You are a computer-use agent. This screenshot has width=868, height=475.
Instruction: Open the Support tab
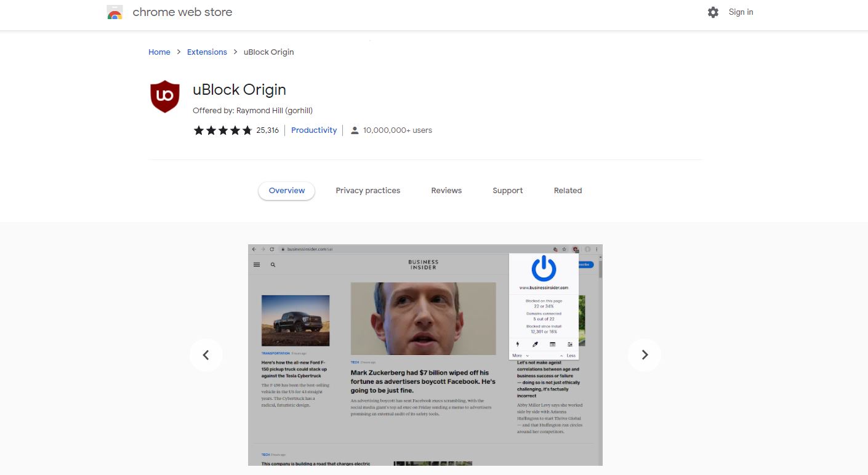508,191
